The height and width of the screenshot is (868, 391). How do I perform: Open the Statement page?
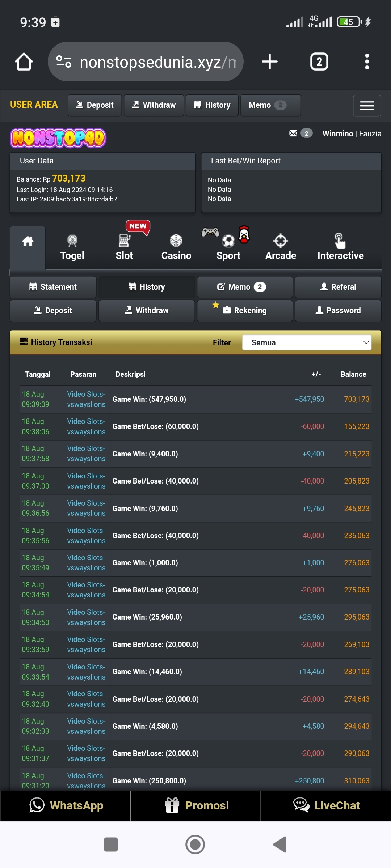click(53, 287)
